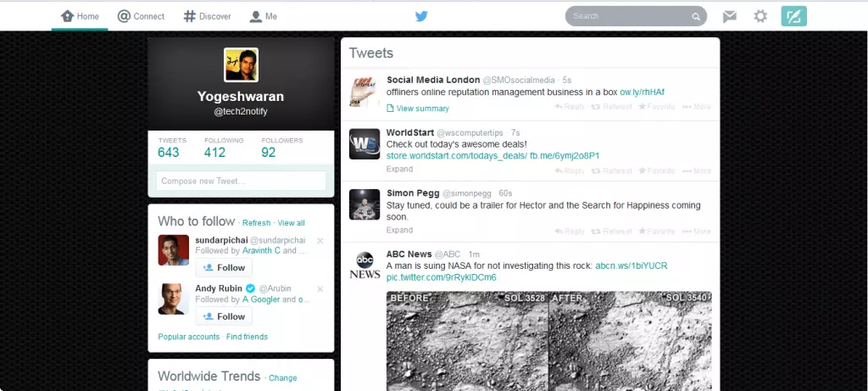This screenshot has width=868, height=391.
Task: Dismiss the sundarpichai suggestion
Action: (320, 241)
